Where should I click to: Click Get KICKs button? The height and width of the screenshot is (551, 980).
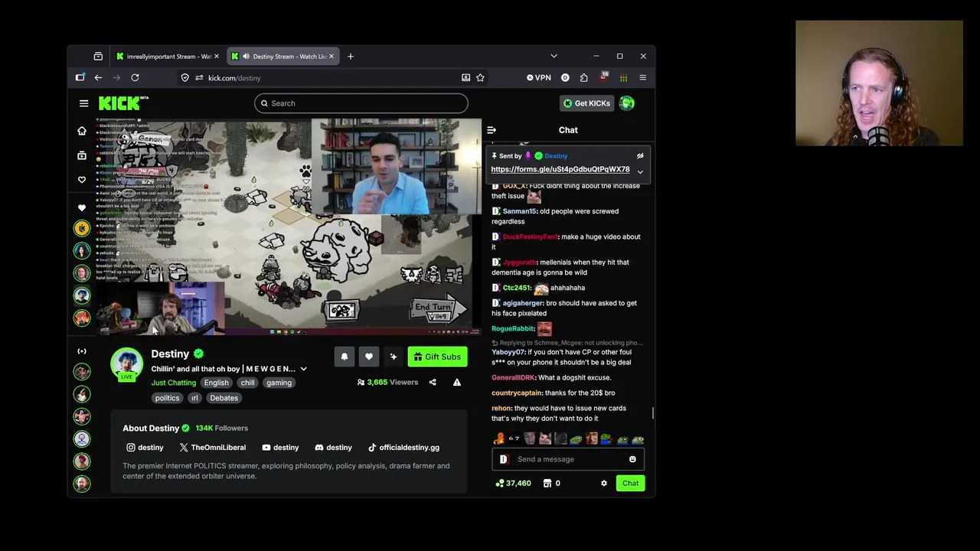(586, 103)
